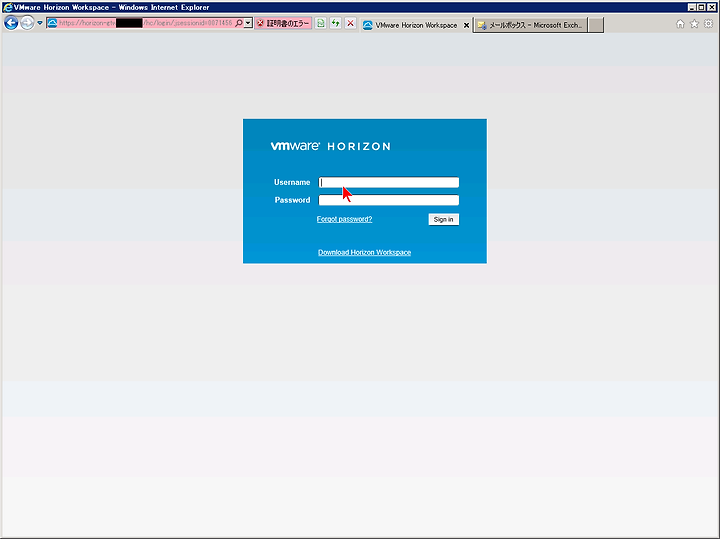Click the browser Forward arrow button
Viewport: 720px width, 539px height.
tap(28, 23)
